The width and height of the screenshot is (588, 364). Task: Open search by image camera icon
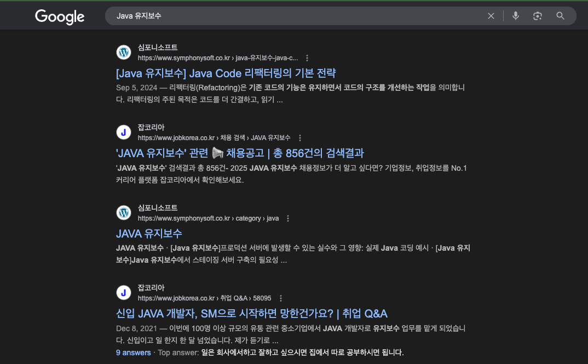tap(538, 16)
